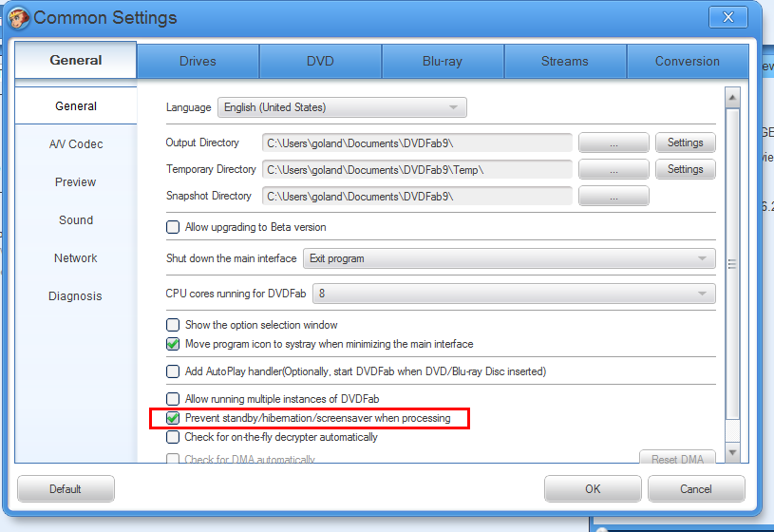Click the vertical scrollbar thumb
Screen dimensions: 774x532
[732, 264]
